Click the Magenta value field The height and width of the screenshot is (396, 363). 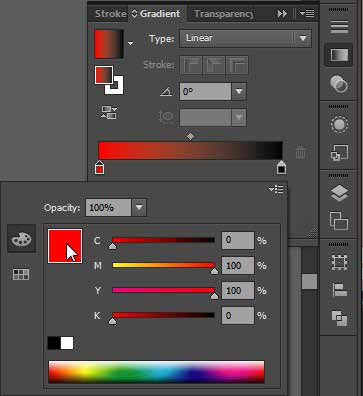coord(238,265)
